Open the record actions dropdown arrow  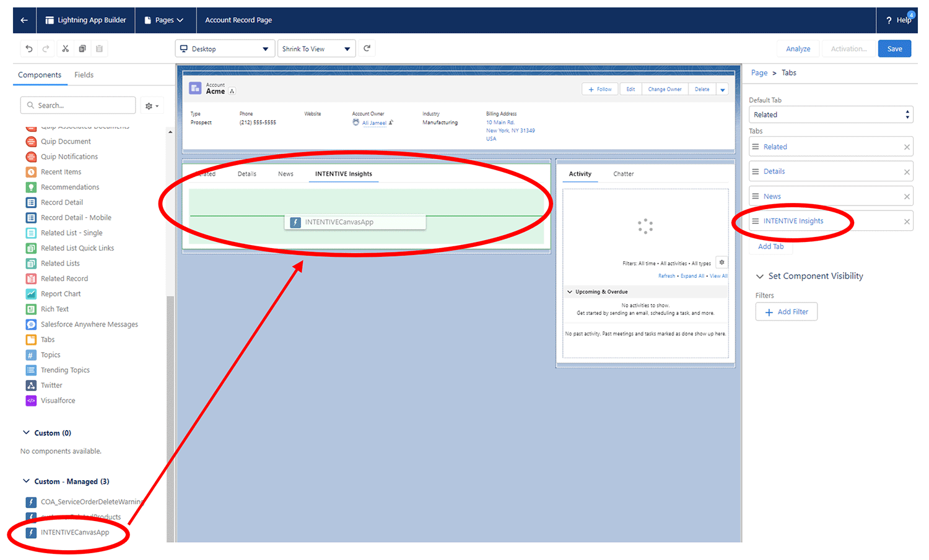(722, 90)
